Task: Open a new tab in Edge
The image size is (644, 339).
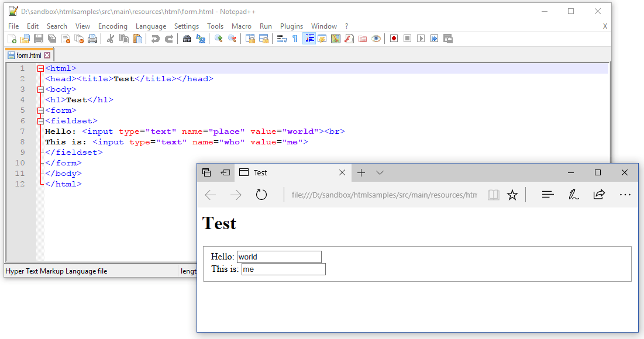Action: click(x=361, y=172)
